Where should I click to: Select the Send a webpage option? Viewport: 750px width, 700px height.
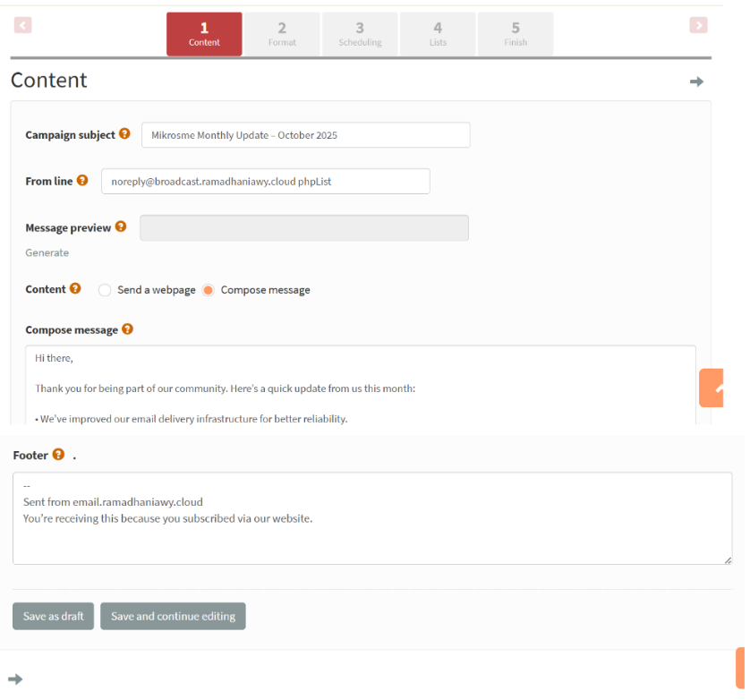pos(105,290)
